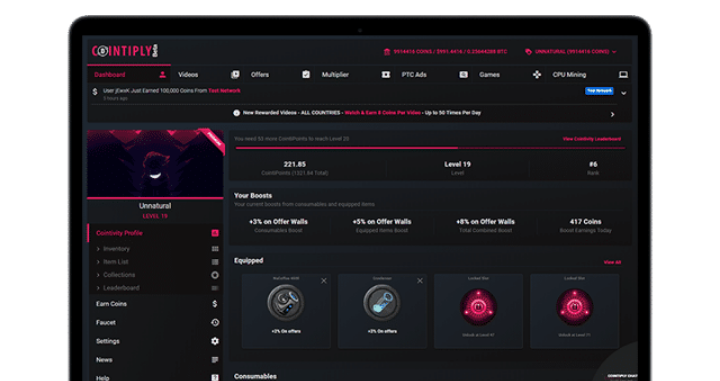This screenshot has height=381, width=720.
Task: Click the Level 19 stat
Action: [457, 164]
